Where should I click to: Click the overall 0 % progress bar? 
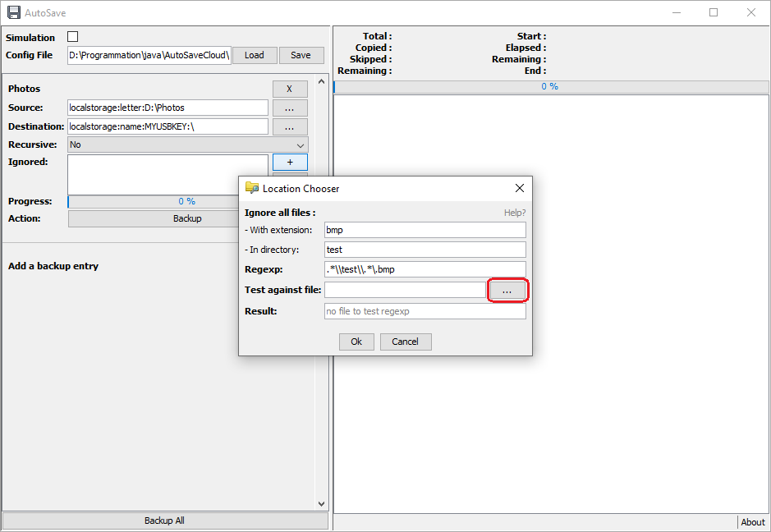coord(551,86)
